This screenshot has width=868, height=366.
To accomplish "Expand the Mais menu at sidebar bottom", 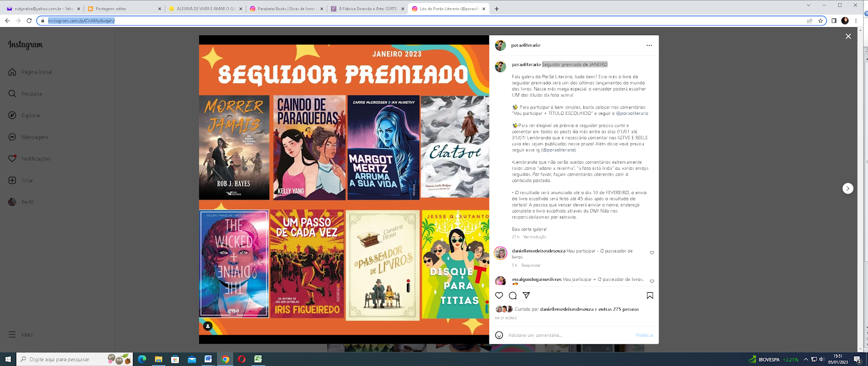I will [x=21, y=335].
